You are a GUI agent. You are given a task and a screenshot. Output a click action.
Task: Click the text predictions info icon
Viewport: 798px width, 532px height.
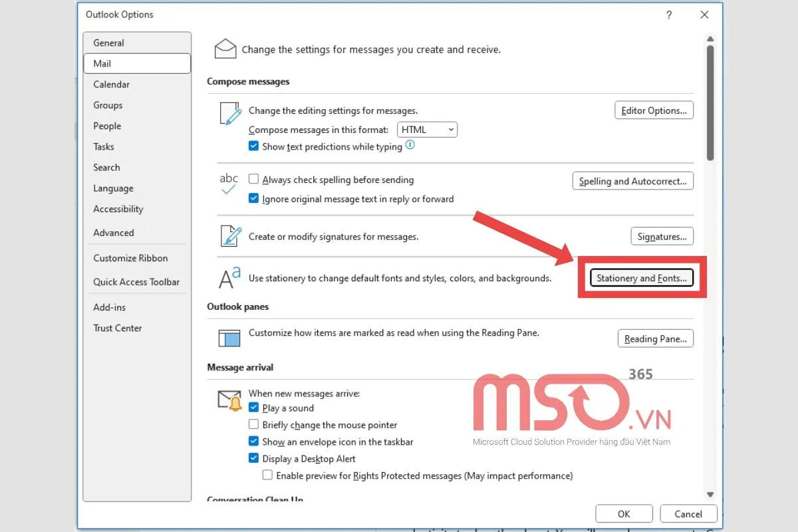410,145
